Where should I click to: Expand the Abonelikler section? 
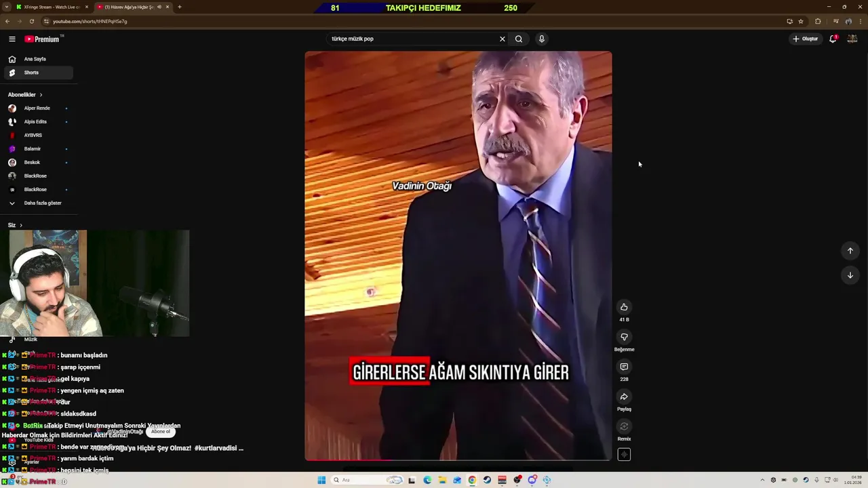[25, 95]
